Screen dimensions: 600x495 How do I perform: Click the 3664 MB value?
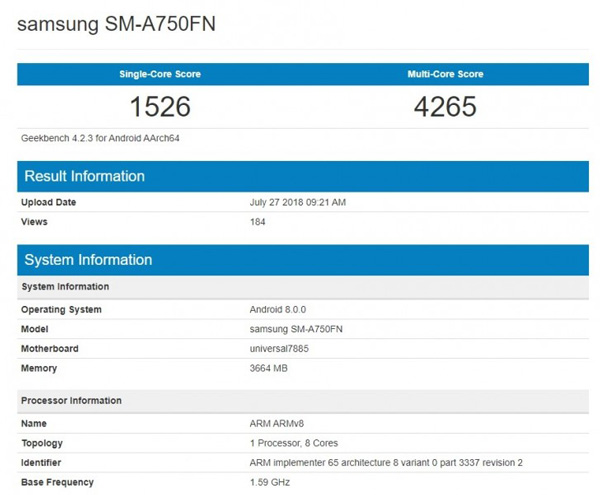coord(269,368)
